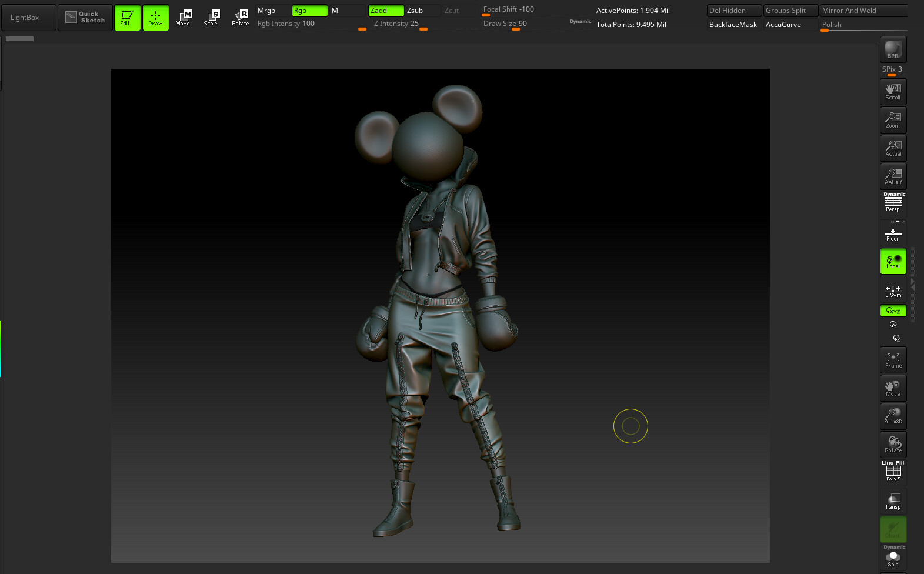
Task: Click the TotalPoints: 9.495 Mil readout
Action: 631,25
